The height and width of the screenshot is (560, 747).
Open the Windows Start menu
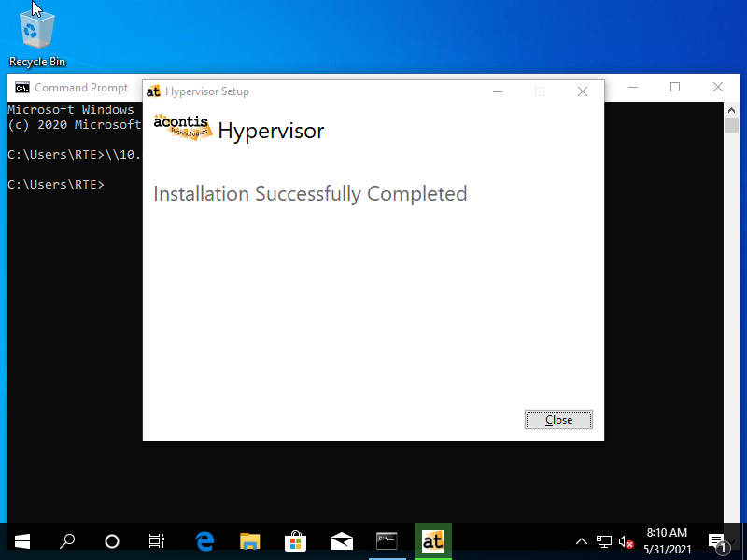point(21,541)
